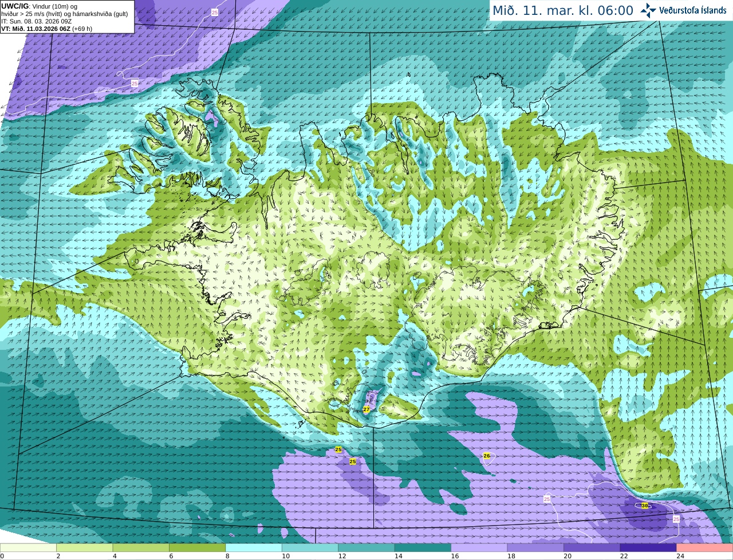This screenshot has width=733, height=560.
Task: Click the Veðurstofa Íslands logo emblem
Action: click(x=648, y=10)
